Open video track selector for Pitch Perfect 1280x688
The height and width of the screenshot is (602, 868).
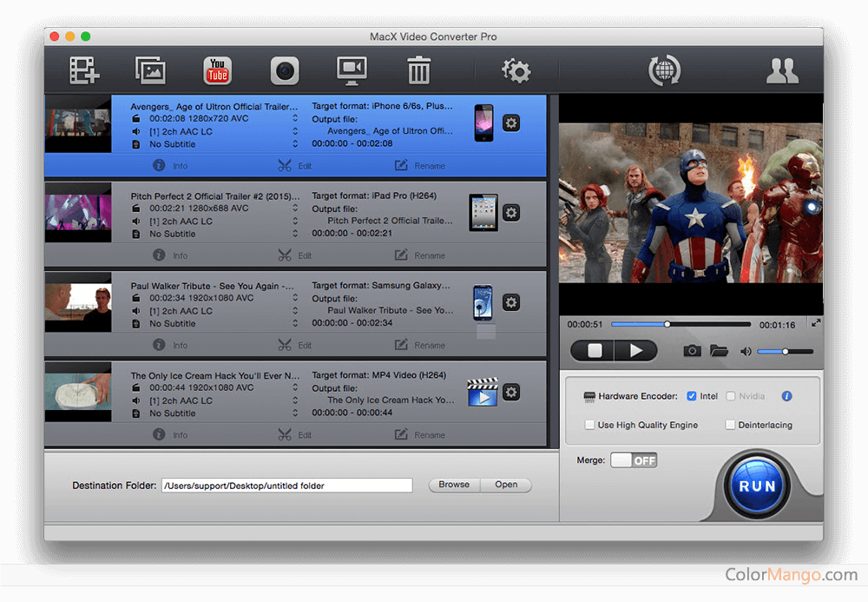295,208
